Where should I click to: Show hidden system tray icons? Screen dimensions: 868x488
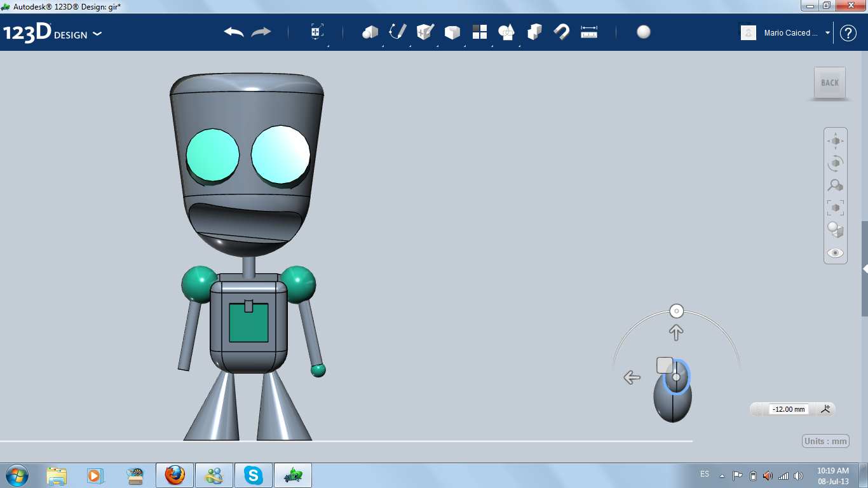722,475
